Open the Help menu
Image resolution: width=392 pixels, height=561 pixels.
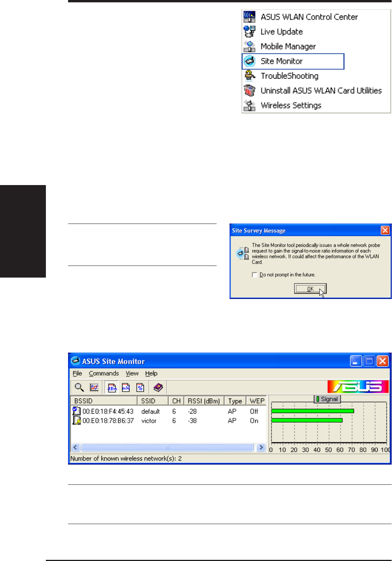[x=151, y=373]
